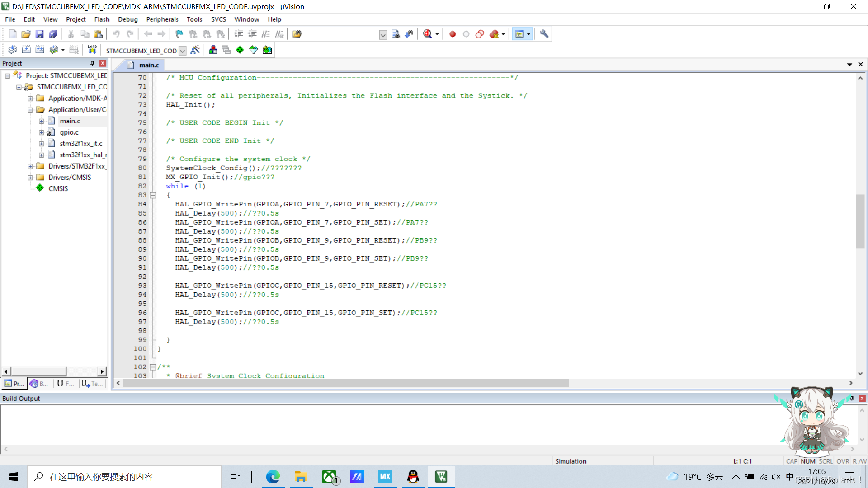Viewport: 868px width, 488px height.
Task: Expand main.c tree node
Action: tap(42, 121)
